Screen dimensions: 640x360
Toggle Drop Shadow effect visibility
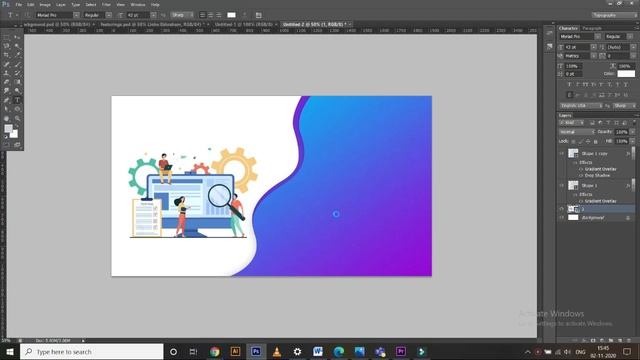coord(580,176)
